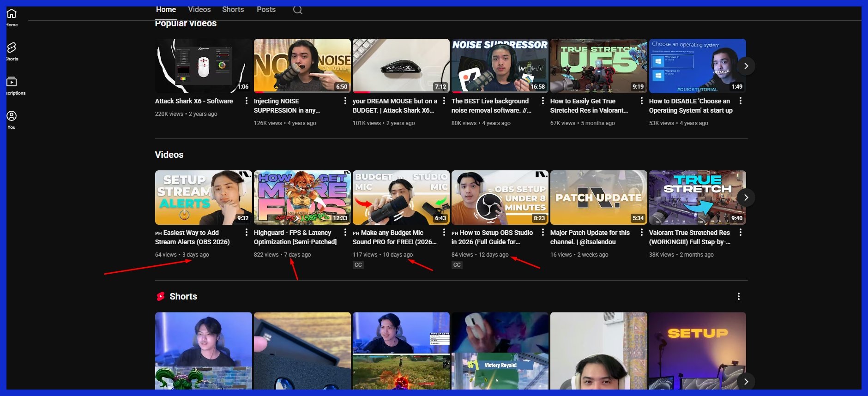
Task: Switch to the Shorts tab
Action: click(x=233, y=10)
